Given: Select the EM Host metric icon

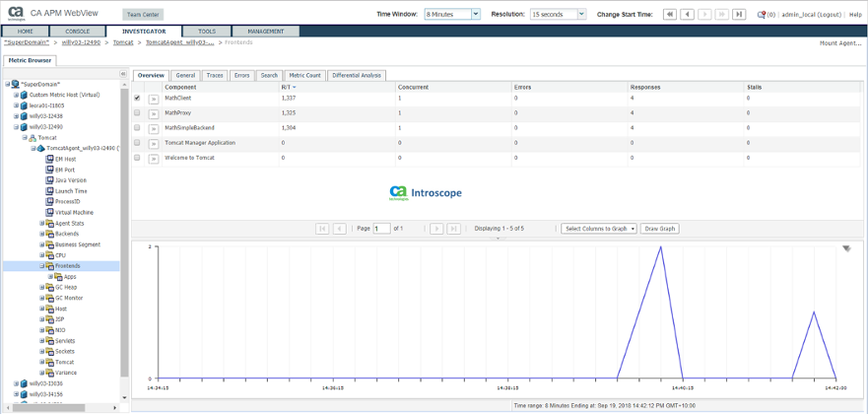Looking at the screenshot, I should tap(49, 159).
